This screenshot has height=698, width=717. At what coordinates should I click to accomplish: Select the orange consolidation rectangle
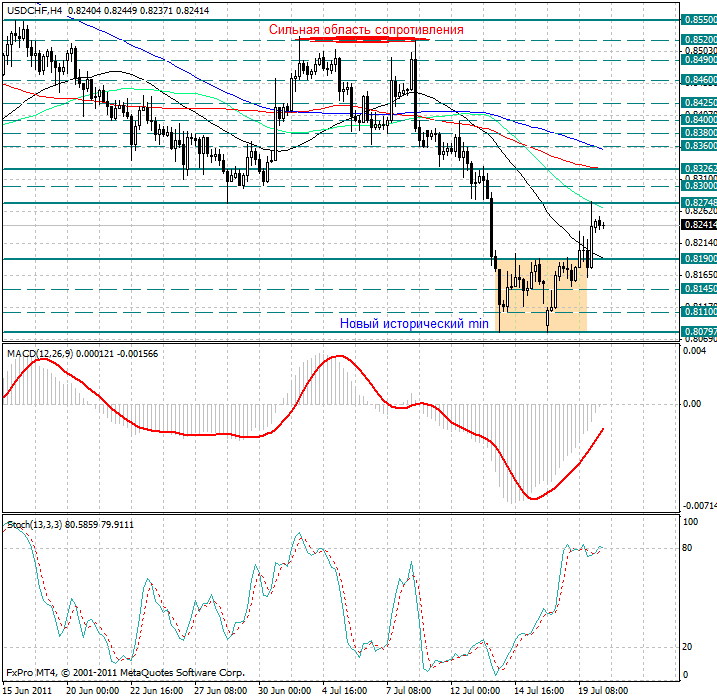(x=542, y=295)
